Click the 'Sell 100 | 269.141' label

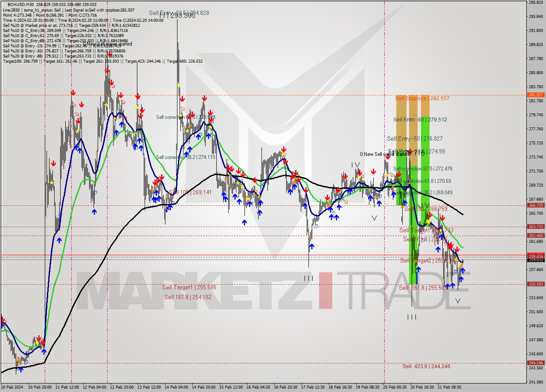[x=190, y=192]
